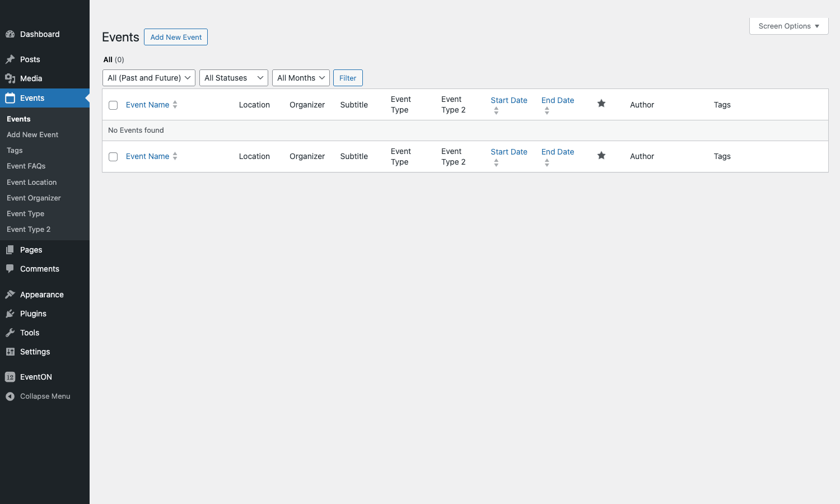Click the Posts pushpin icon
This screenshot has width=840, height=504.
[10, 59]
